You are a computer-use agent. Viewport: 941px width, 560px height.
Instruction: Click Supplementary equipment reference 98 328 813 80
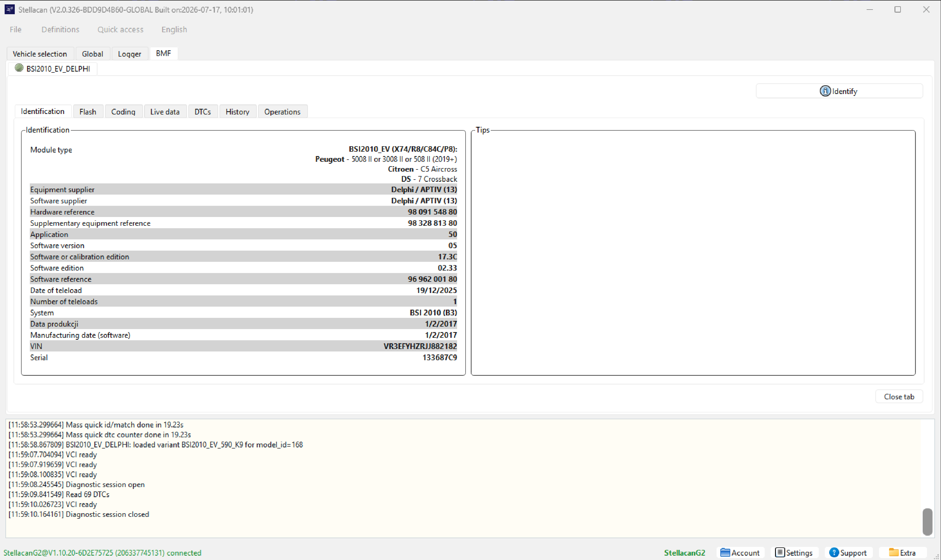tap(432, 223)
